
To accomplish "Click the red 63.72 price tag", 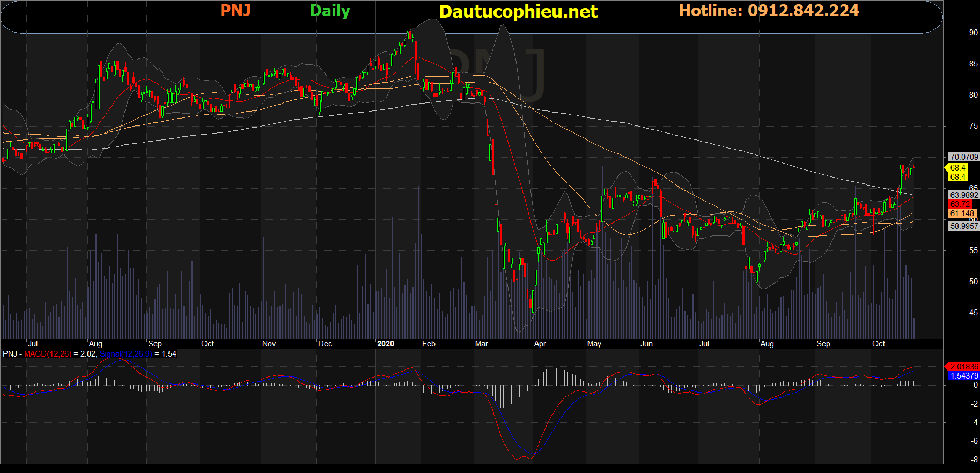I will tap(960, 204).
